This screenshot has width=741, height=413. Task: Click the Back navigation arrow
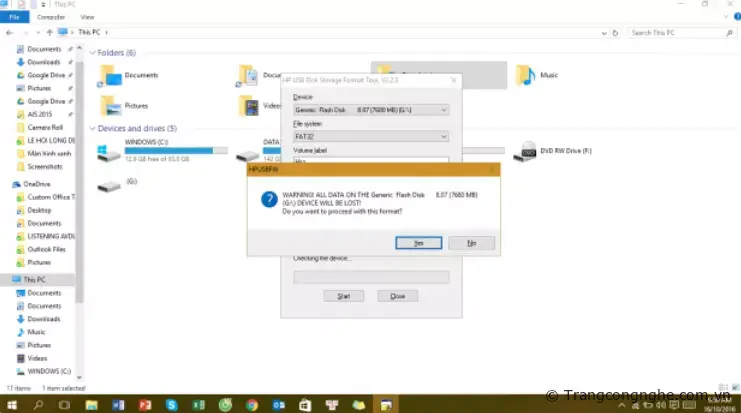[x=9, y=33]
